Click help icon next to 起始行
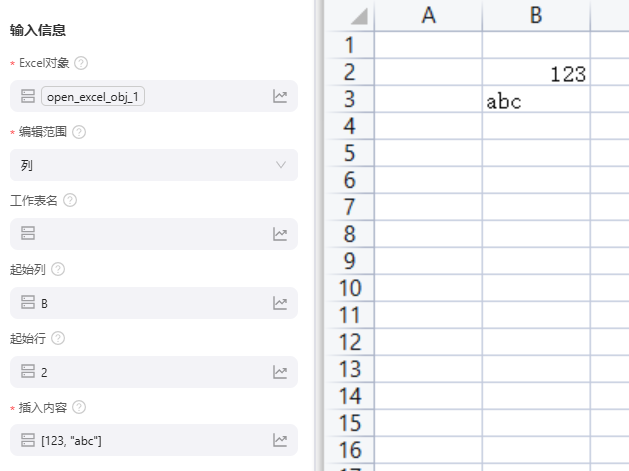The image size is (629, 471). click(58, 338)
